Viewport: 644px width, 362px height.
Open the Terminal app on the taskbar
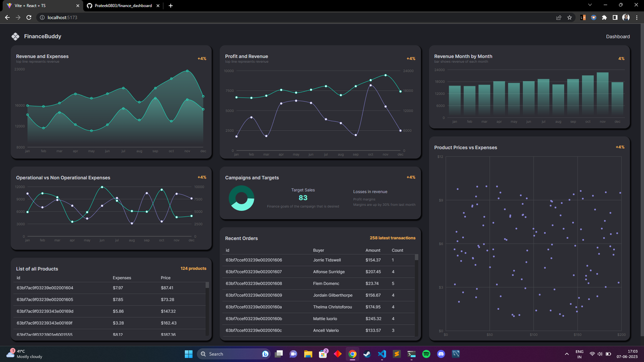click(412, 354)
